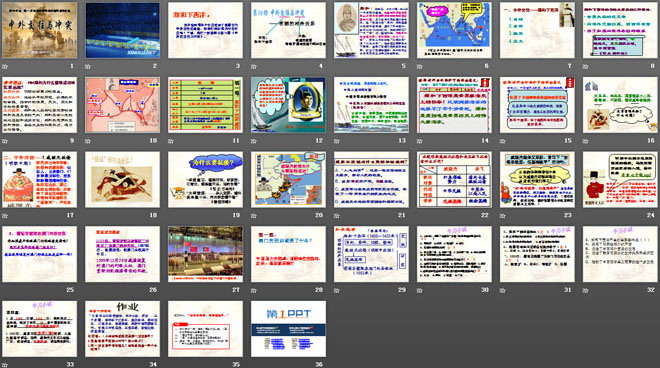The height and width of the screenshot is (368, 660).
Task: Preview animation via star under slide 10
Action: (88, 141)
